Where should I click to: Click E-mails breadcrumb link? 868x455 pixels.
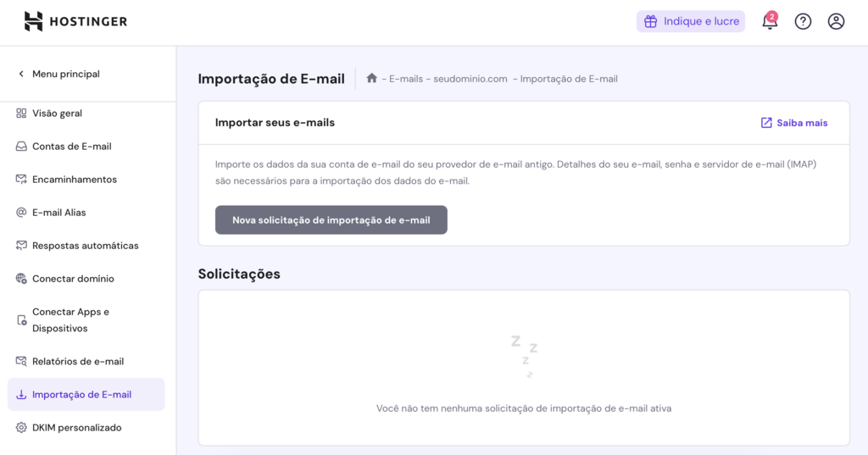point(406,79)
